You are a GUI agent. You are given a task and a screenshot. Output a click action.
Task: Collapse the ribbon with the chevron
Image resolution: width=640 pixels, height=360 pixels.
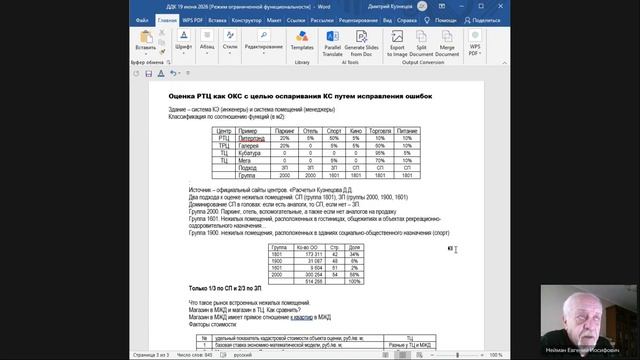504,63
